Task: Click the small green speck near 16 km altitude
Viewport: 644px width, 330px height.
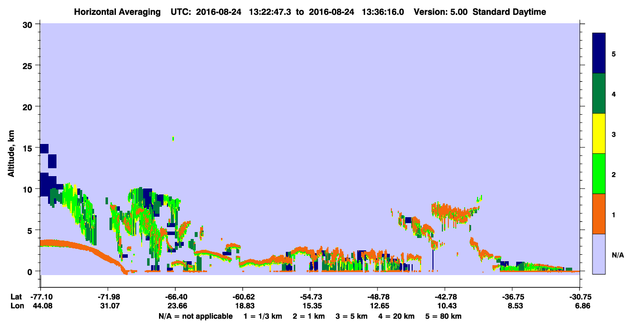Action: (x=173, y=139)
